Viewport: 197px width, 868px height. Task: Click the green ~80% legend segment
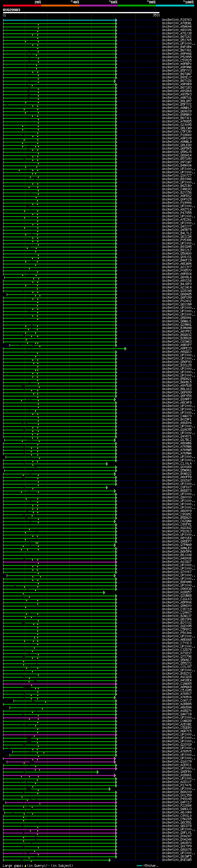click(x=136, y=6)
